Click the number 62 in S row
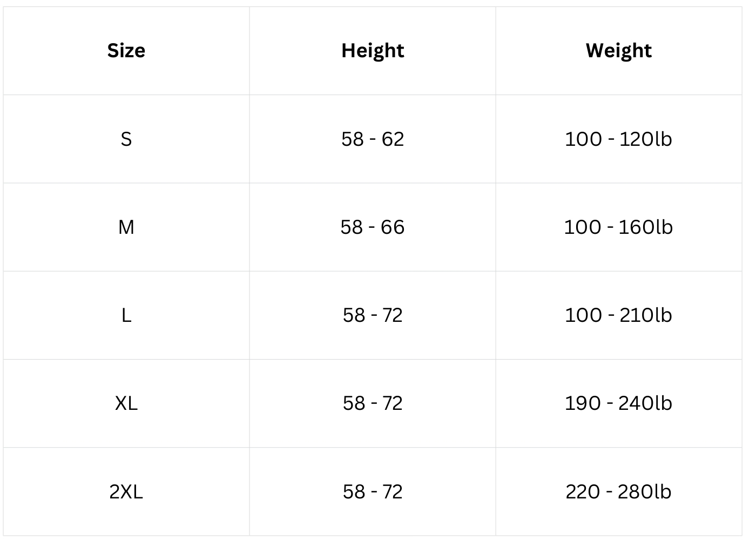The height and width of the screenshot is (540, 756). 393,139
